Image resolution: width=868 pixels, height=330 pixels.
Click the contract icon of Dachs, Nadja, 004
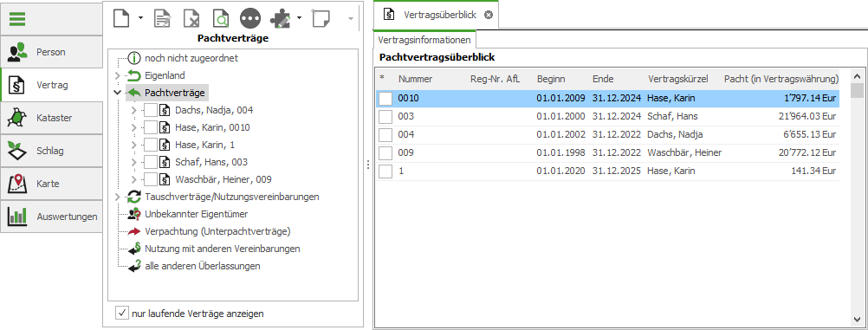point(165,110)
